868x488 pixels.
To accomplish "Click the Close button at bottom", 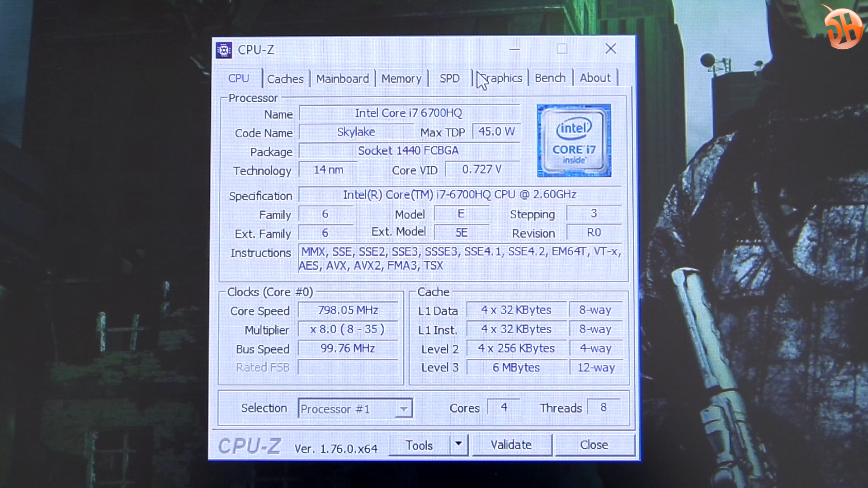I will pyautogui.click(x=594, y=445).
